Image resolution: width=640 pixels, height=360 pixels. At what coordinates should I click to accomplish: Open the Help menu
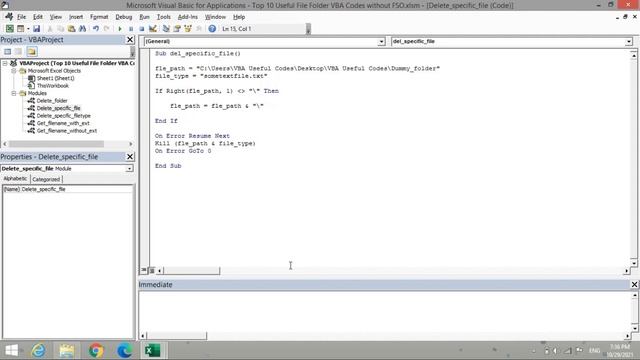239,17
